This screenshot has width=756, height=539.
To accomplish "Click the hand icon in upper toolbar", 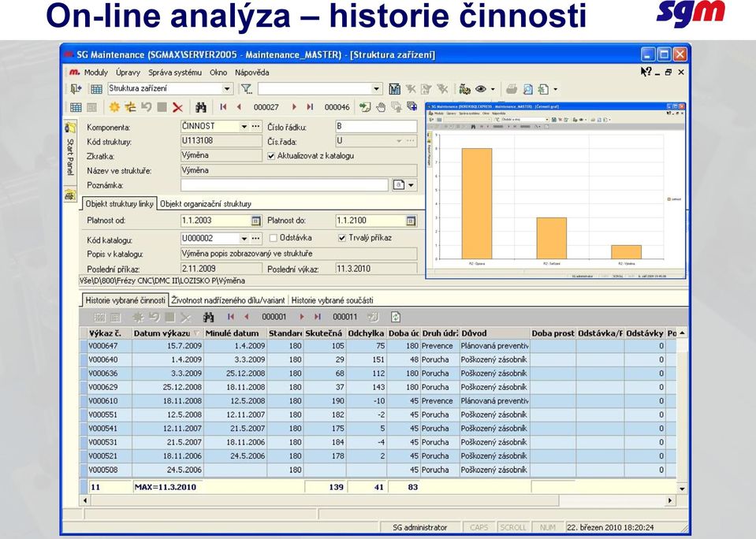I will click(381, 107).
